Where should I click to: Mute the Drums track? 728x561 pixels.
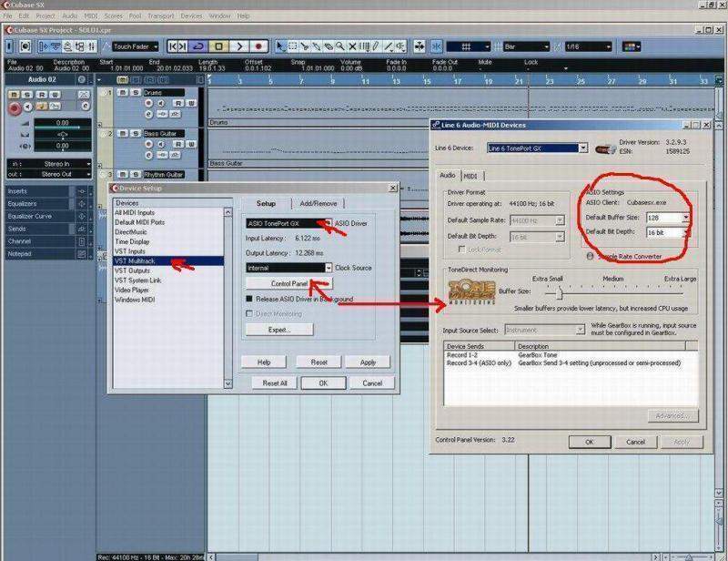(125, 93)
